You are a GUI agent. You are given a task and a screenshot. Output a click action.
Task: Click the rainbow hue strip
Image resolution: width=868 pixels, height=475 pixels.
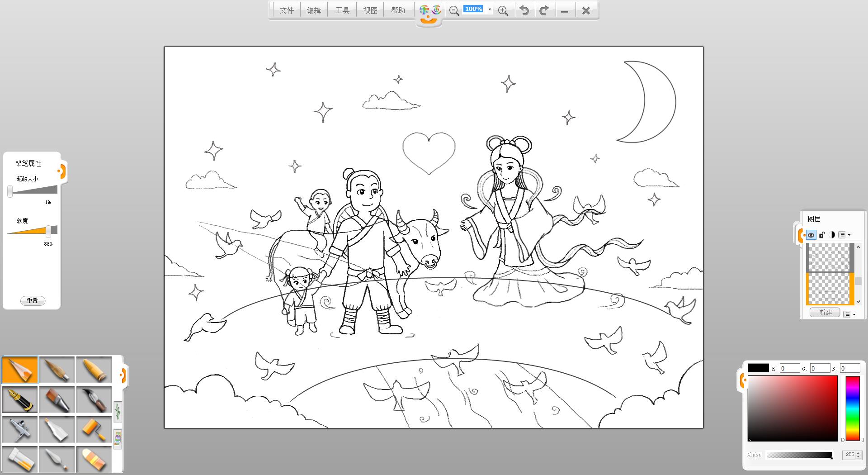click(x=853, y=408)
